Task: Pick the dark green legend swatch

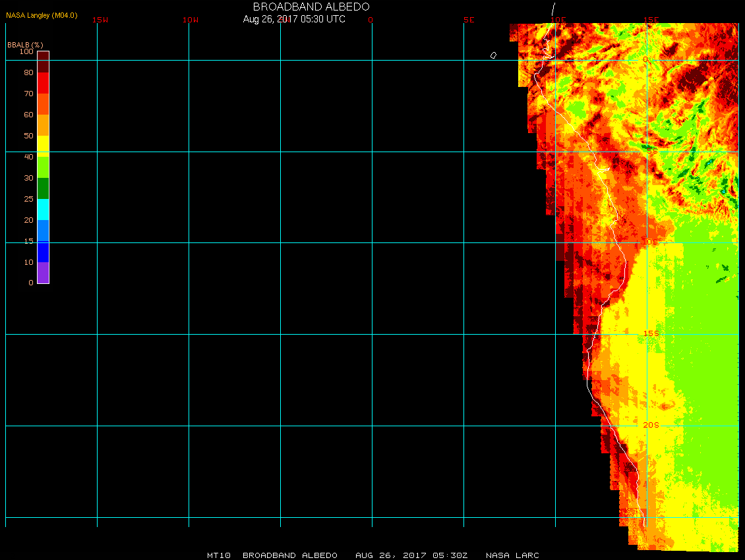Action: [x=43, y=188]
